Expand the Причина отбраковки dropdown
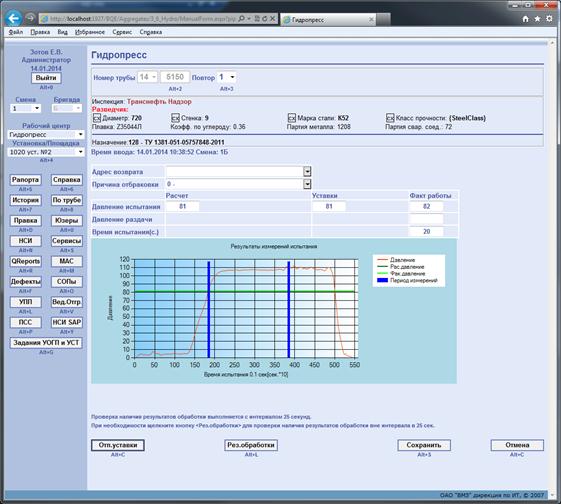 tap(307, 184)
